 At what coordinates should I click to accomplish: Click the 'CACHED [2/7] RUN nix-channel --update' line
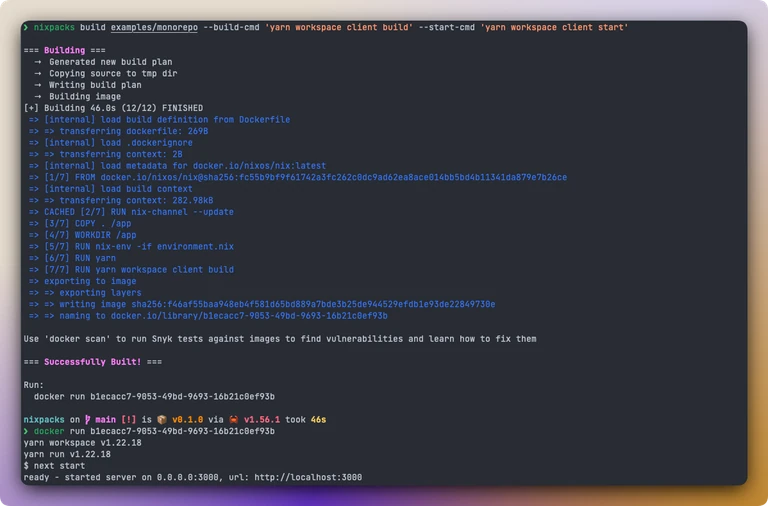[x=139, y=212]
